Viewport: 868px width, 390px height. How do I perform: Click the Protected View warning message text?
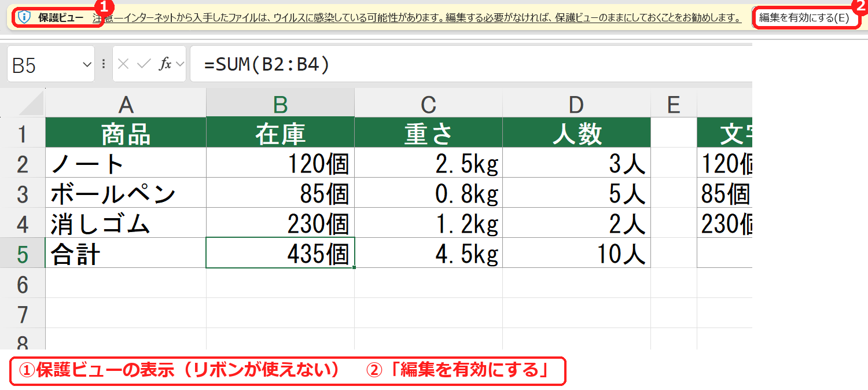(417, 17)
